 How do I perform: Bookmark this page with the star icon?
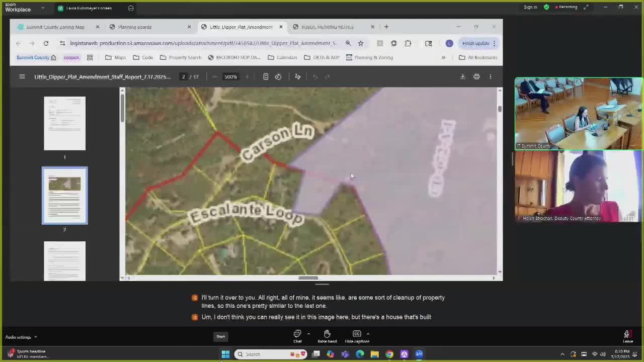click(x=361, y=43)
